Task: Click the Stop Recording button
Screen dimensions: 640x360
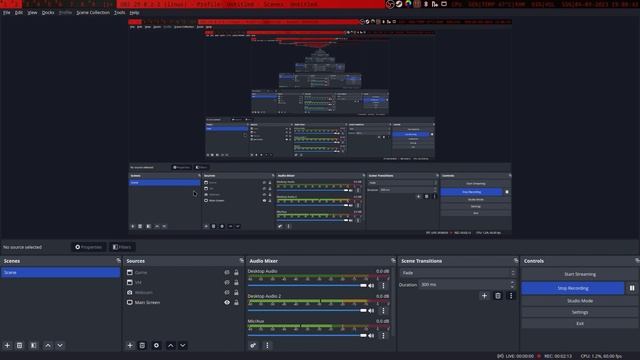Action: [x=573, y=288]
